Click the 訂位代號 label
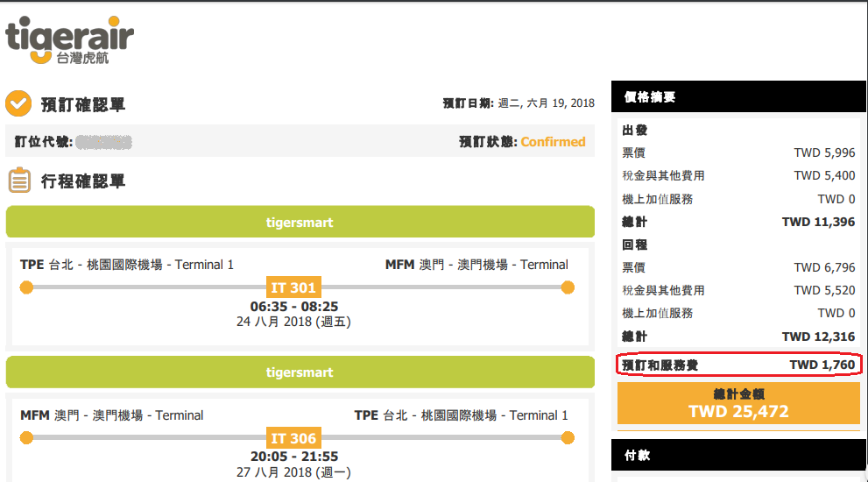This screenshot has width=868, height=482. (x=43, y=142)
